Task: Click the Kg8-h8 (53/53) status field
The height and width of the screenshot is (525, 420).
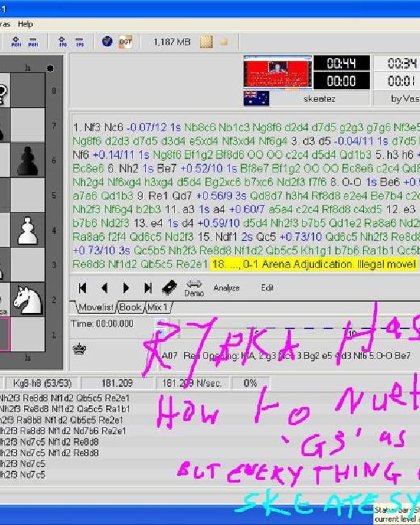Action: [42, 383]
